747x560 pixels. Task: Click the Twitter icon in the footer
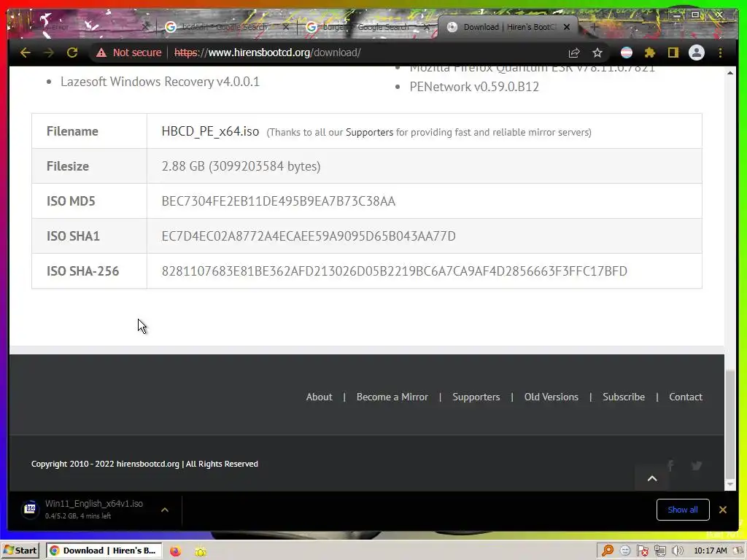click(x=697, y=466)
